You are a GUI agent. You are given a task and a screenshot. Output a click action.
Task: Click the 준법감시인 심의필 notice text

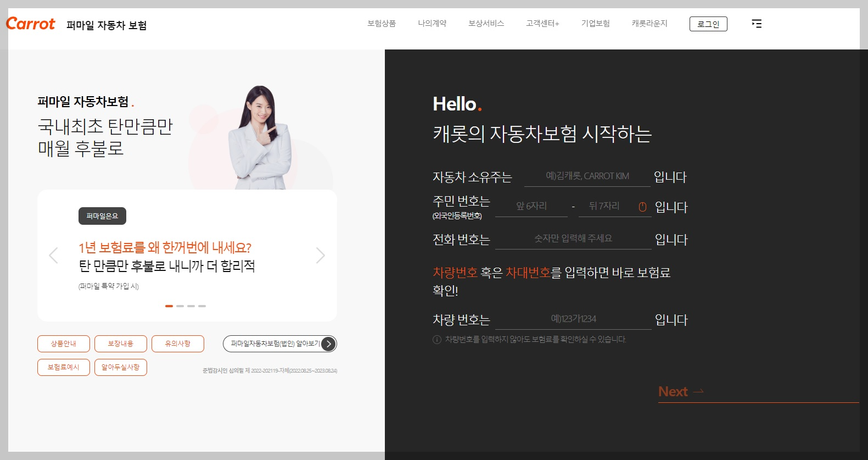(x=270, y=371)
